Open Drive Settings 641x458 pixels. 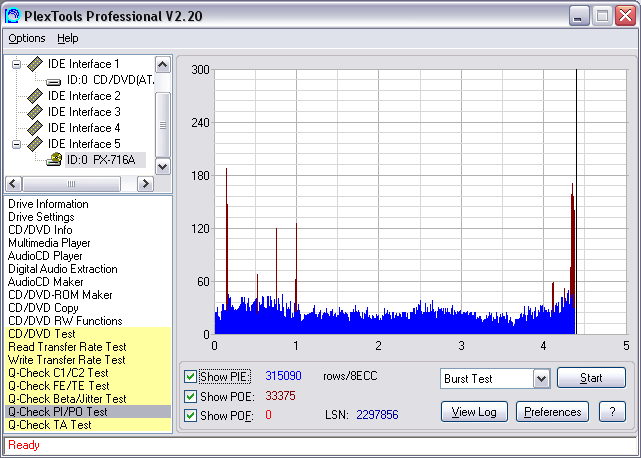tap(41, 217)
